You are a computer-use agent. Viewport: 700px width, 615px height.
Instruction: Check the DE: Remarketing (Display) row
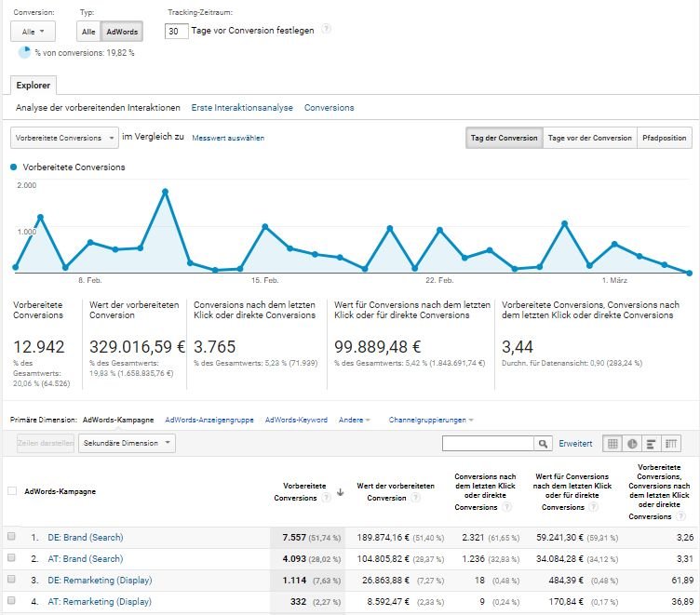click(11, 579)
